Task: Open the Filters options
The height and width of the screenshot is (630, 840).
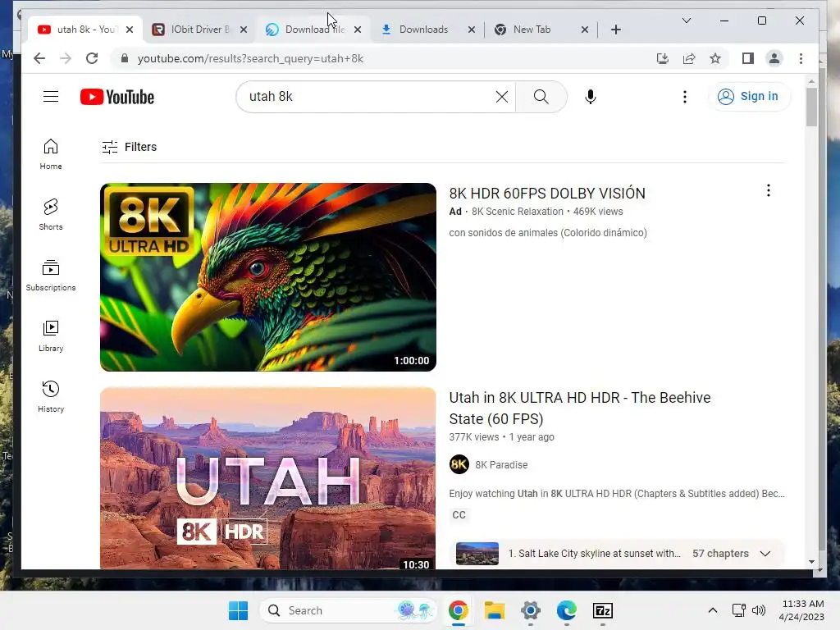Action: pyautogui.click(x=129, y=147)
